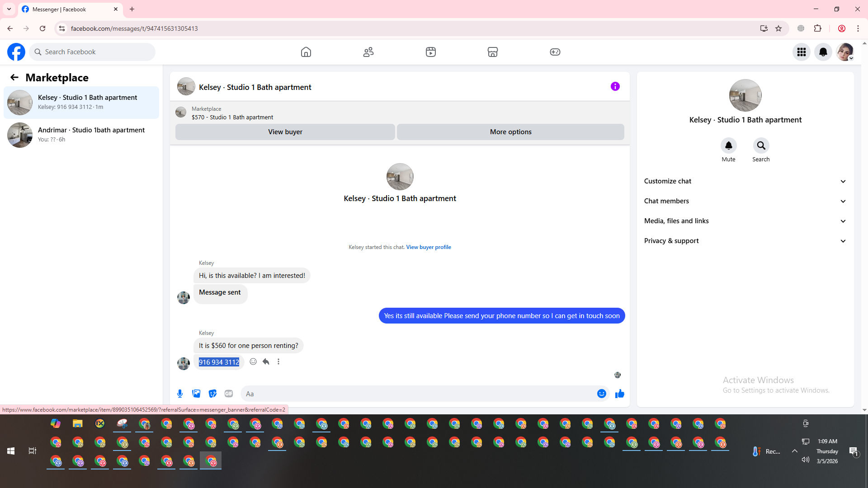Open the Facebook menu grid icon
868x488 pixels.
pyautogui.click(x=802, y=52)
